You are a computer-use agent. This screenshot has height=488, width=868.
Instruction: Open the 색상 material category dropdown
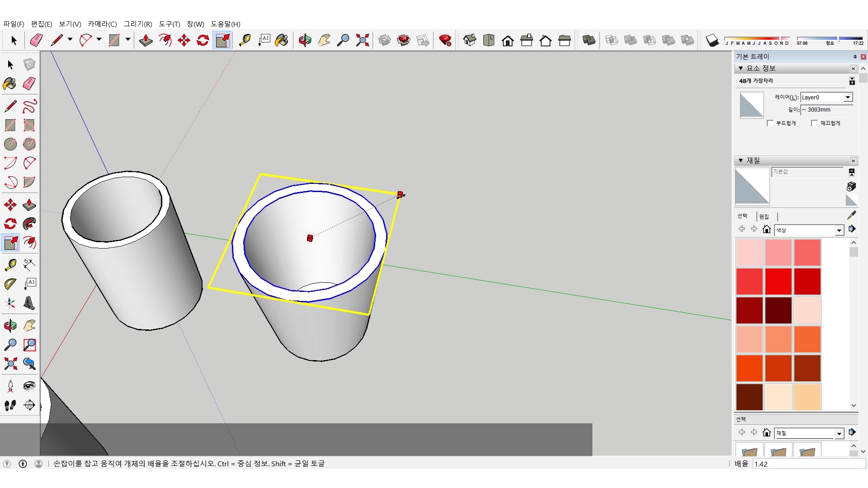[x=839, y=230]
